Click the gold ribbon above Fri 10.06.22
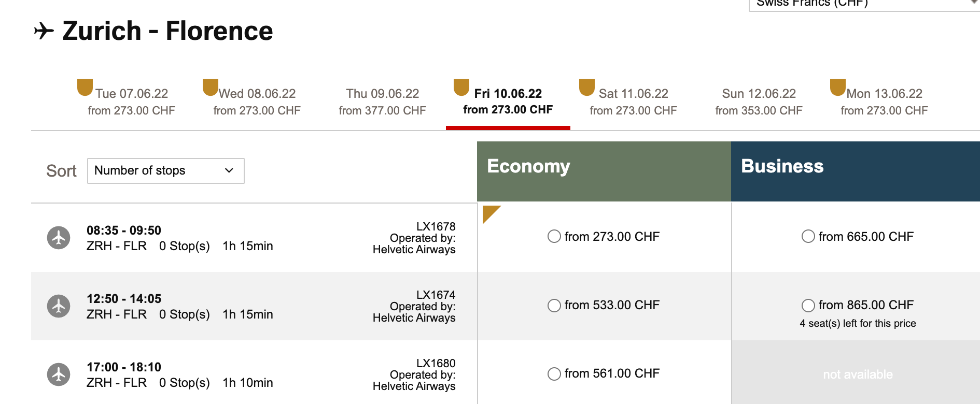The height and width of the screenshot is (404, 980). pyautogui.click(x=461, y=88)
